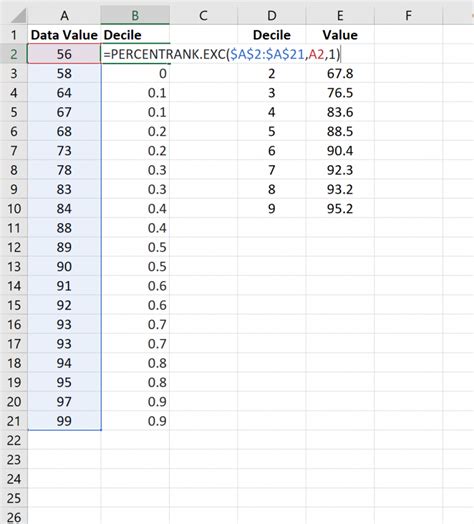
Task: Select row 22 header
Action: click(14, 440)
